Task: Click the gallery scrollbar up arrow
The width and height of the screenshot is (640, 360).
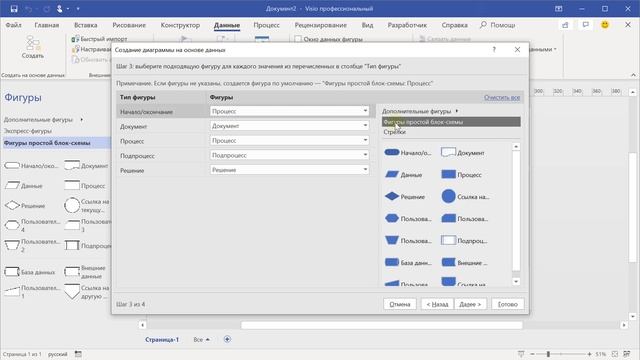Action: (516, 146)
